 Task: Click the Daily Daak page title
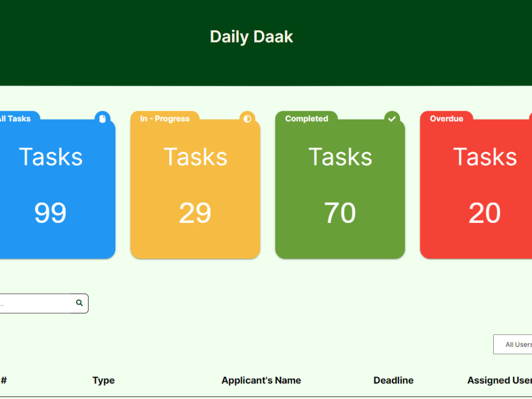pyautogui.click(x=252, y=37)
